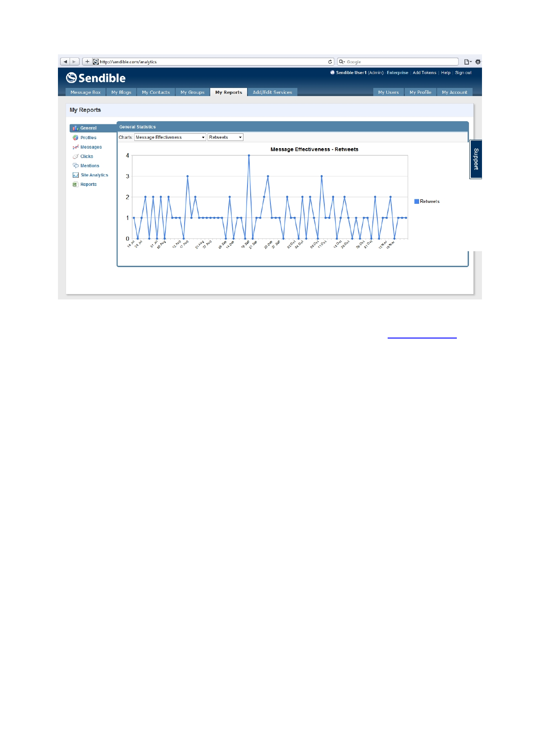Open Mentions report in the sidebar
Image resolution: width=535 pixels, height=756 pixels.
tap(90, 166)
